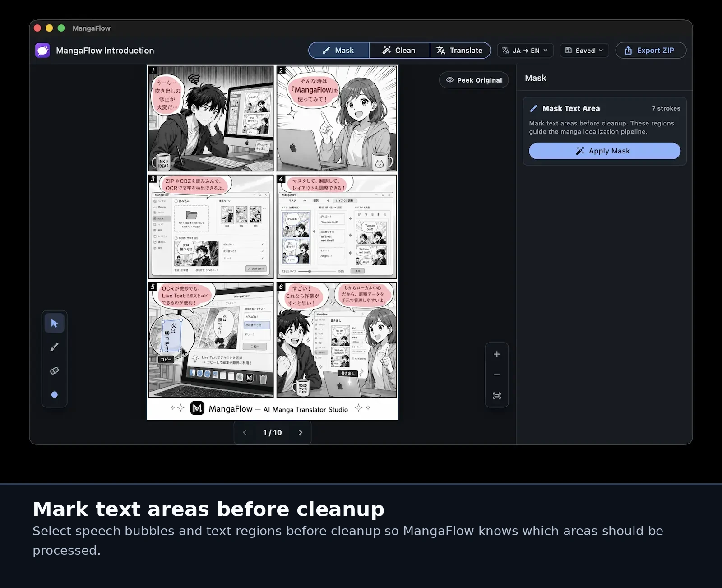Minimize the MangaFlow window

pos(49,28)
